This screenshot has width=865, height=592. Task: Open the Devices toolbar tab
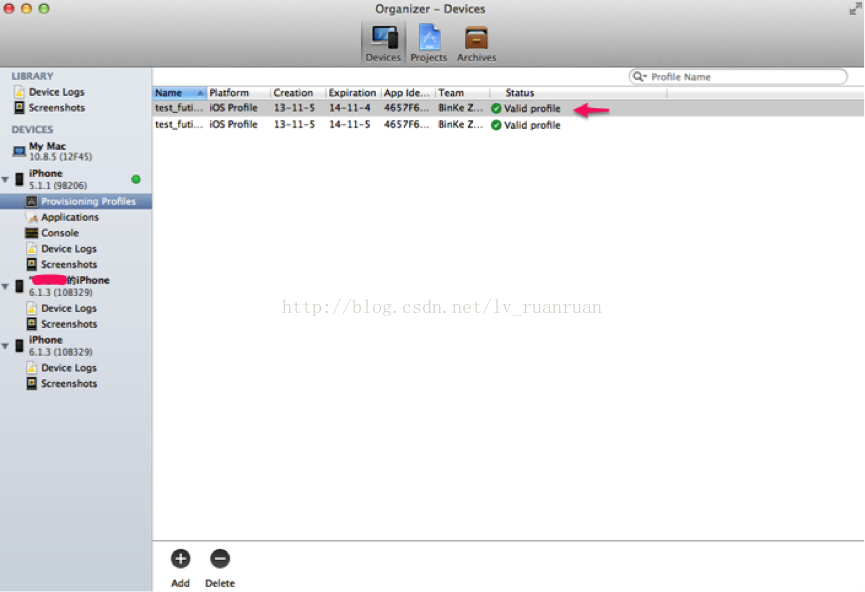[x=383, y=43]
